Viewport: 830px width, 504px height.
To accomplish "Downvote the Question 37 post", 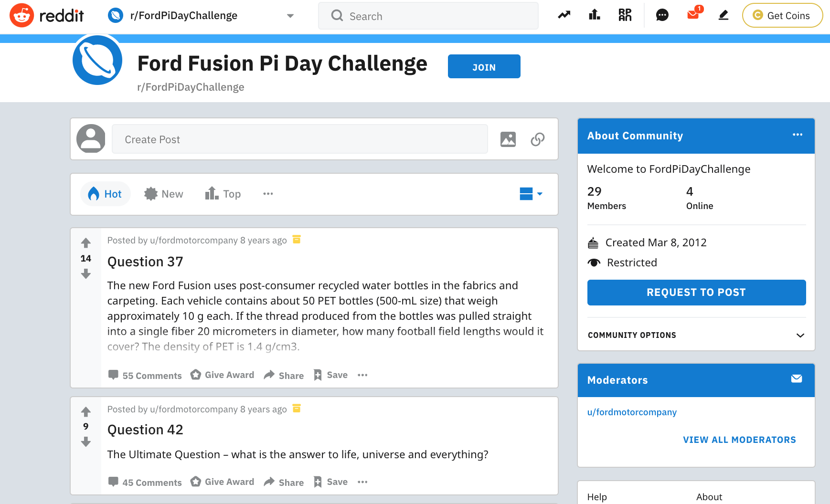I will pyautogui.click(x=86, y=274).
